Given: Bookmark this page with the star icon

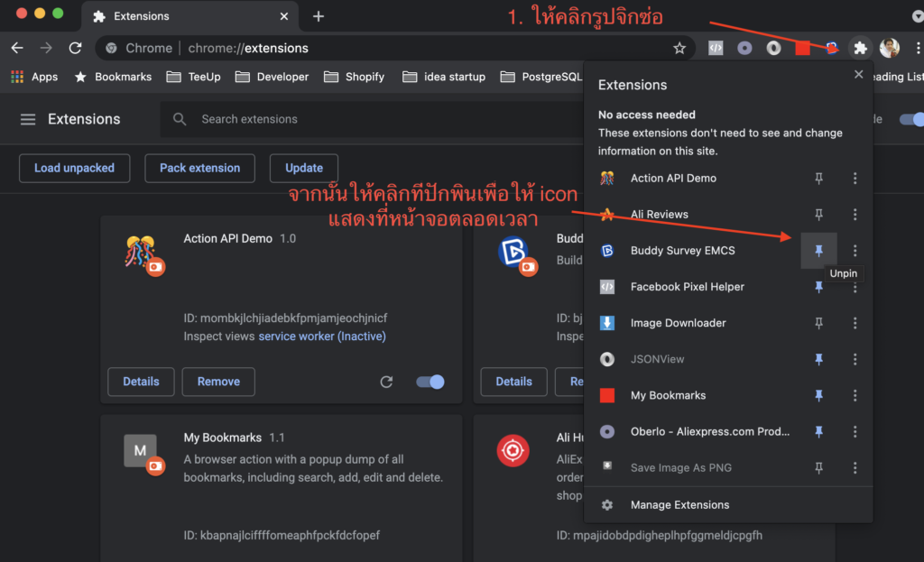Looking at the screenshot, I should tap(679, 49).
